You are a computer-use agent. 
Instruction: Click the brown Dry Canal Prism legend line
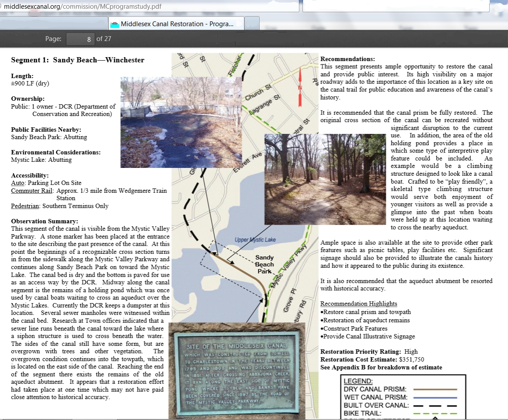tap(435, 389)
